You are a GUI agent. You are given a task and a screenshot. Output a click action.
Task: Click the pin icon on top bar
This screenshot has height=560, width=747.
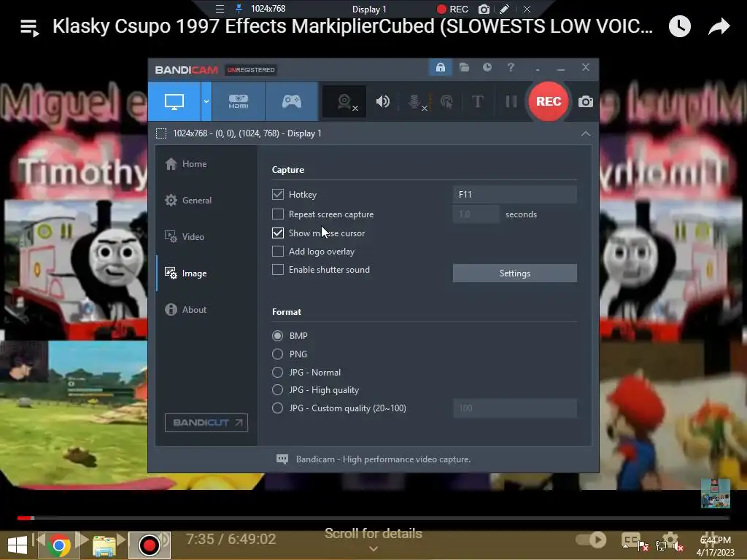click(x=239, y=9)
